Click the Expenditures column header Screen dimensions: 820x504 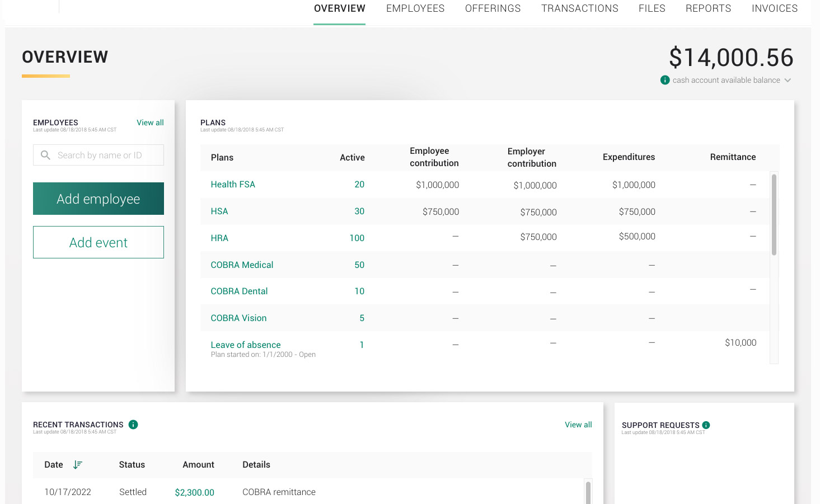tap(629, 157)
